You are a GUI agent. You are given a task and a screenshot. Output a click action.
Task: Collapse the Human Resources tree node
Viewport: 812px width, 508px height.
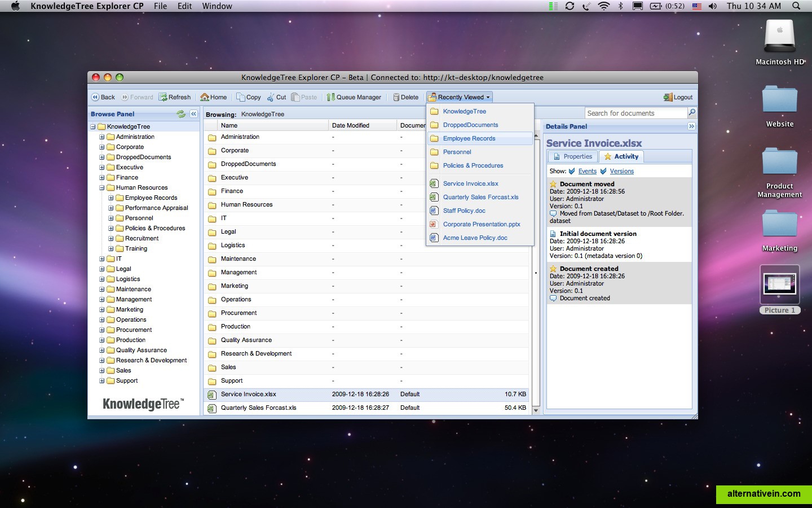102,188
